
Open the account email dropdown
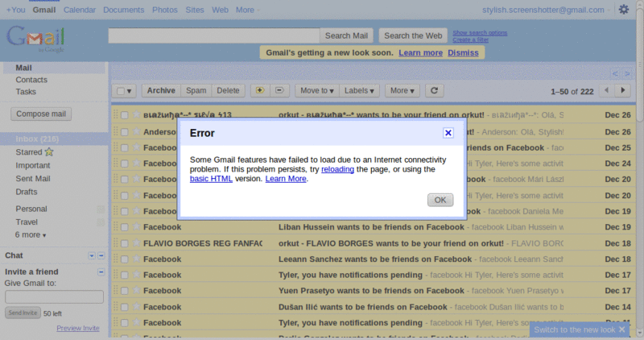[547, 10]
